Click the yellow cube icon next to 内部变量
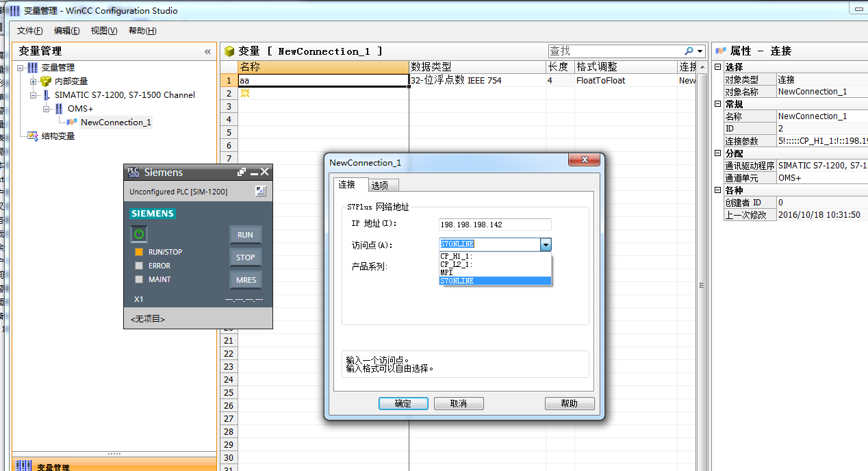Image resolution: width=868 pixels, height=471 pixels. click(44, 81)
